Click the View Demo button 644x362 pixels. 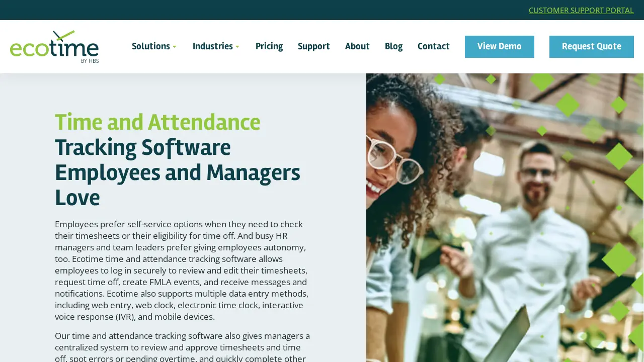(x=500, y=47)
